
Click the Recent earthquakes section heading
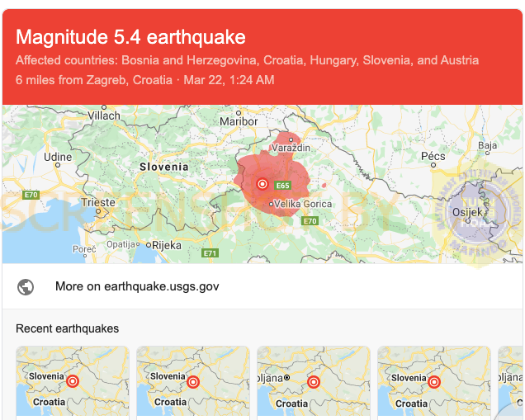pyautogui.click(x=68, y=328)
